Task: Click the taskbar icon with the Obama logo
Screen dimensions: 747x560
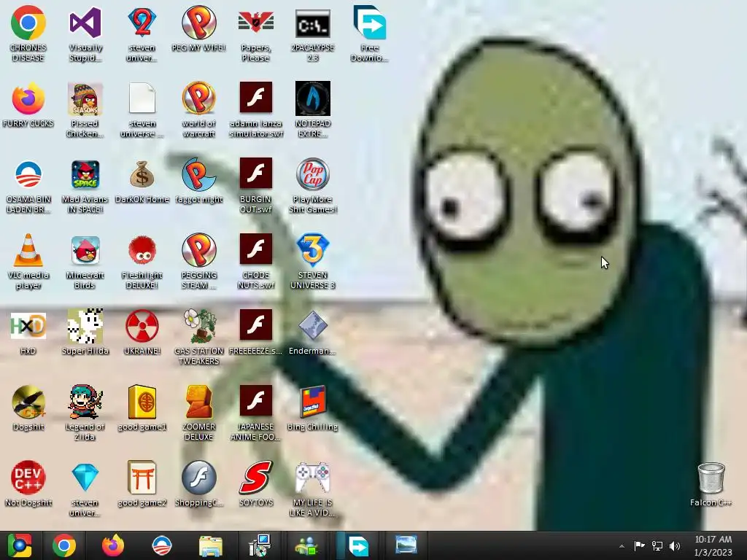Action: (x=161, y=545)
